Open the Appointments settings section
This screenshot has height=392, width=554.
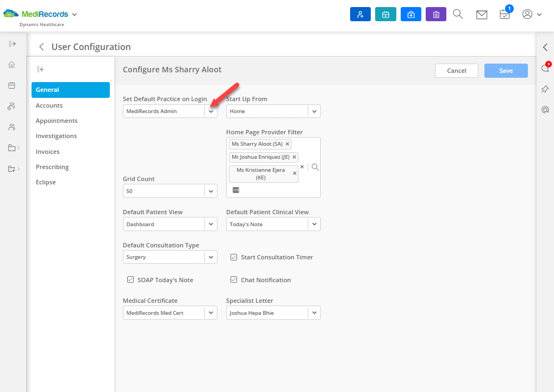coord(57,121)
